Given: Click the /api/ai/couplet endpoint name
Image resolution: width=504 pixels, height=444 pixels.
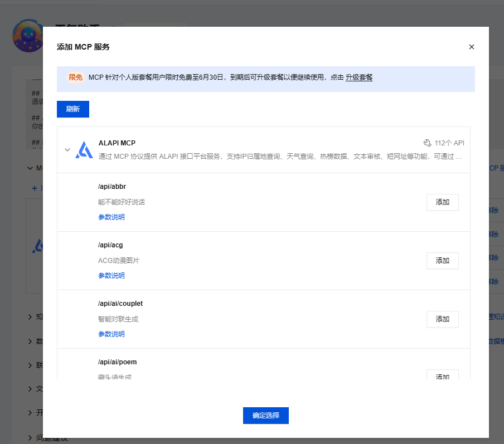Looking at the screenshot, I should (120, 304).
